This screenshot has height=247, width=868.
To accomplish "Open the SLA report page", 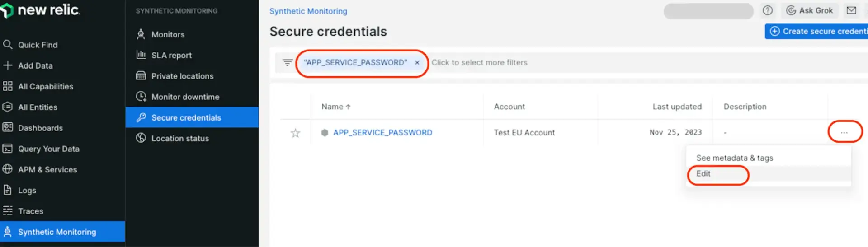I will [171, 55].
